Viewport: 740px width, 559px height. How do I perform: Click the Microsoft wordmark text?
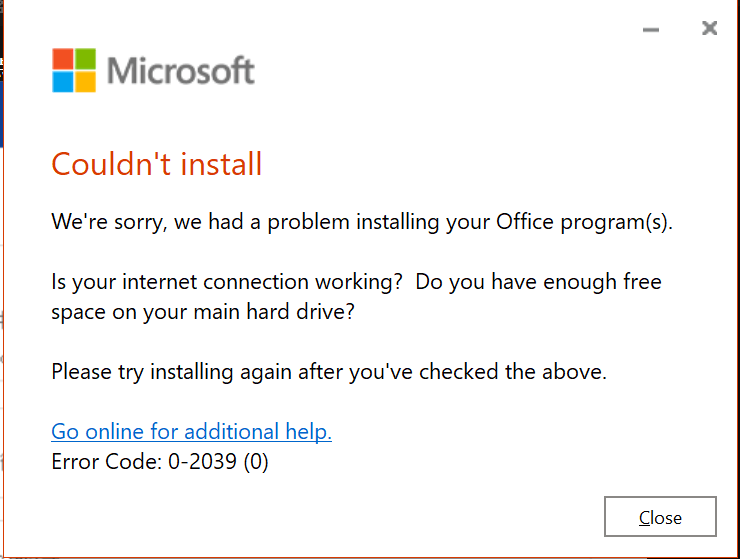[x=180, y=71]
